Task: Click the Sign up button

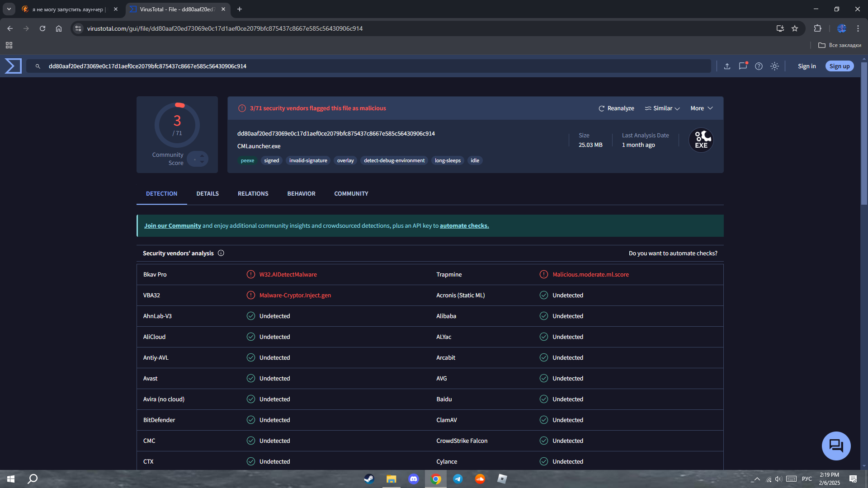Action: point(839,66)
